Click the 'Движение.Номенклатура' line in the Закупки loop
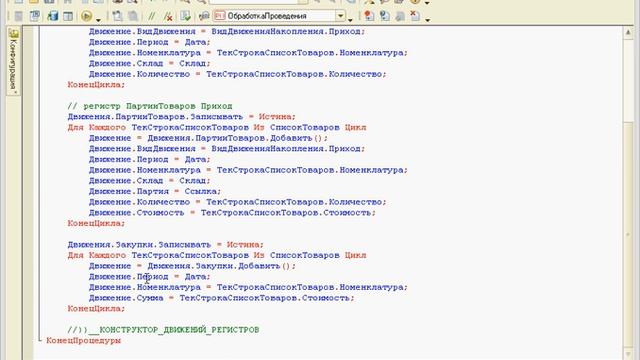 coord(248,287)
